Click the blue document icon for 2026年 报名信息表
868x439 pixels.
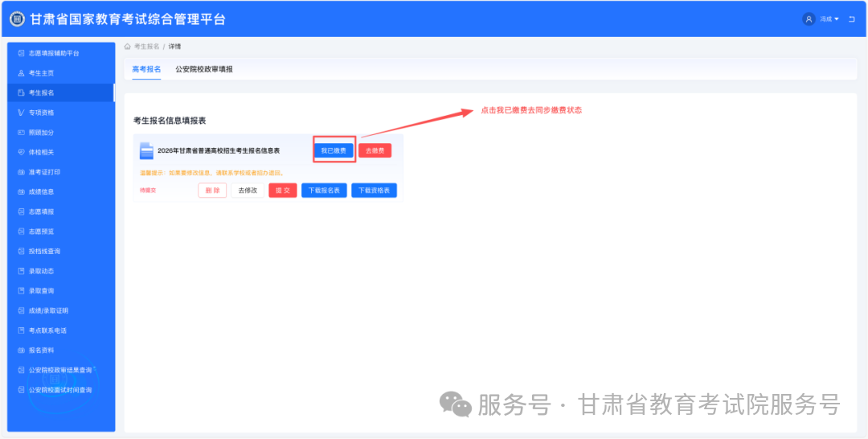pyautogui.click(x=146, y=150)
